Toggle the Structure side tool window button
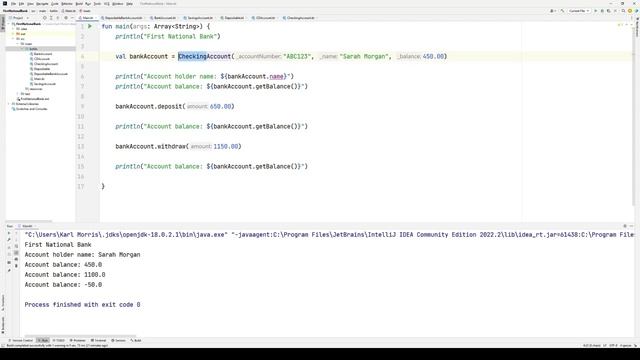640x360 pixels. pos(3,303)
